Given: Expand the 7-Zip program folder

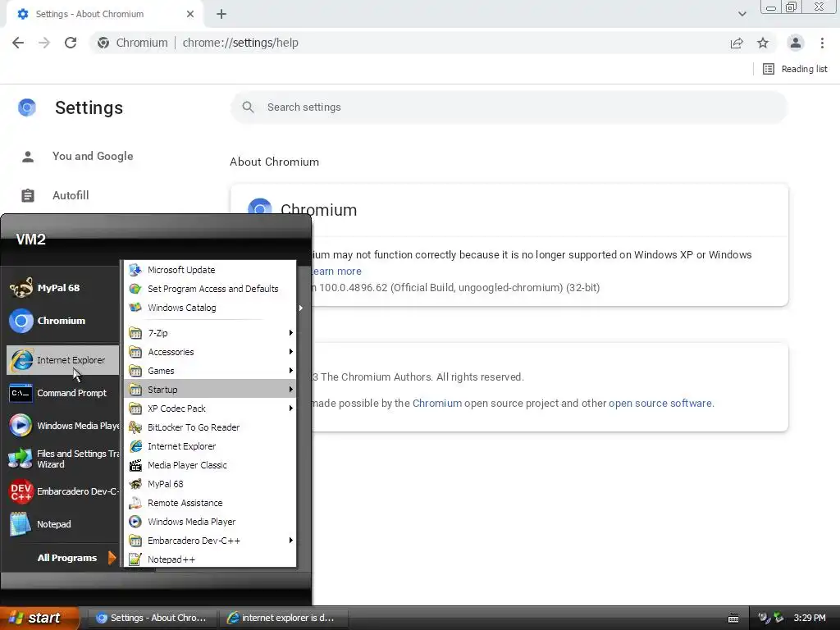Looking at the screenshot, I should pos(210,333).
